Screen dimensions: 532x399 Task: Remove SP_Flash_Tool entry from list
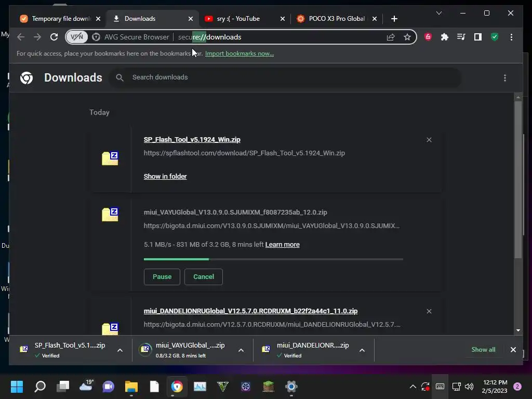[429, 140]
